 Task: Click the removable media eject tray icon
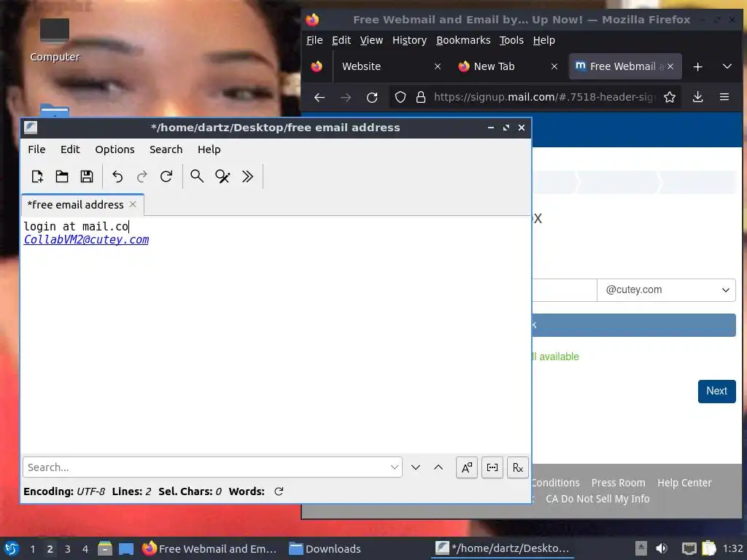click(640, 548)
